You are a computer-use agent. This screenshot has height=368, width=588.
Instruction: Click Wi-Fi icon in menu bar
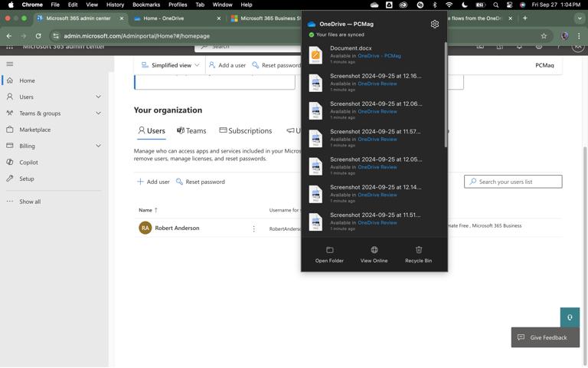point(449,5)
